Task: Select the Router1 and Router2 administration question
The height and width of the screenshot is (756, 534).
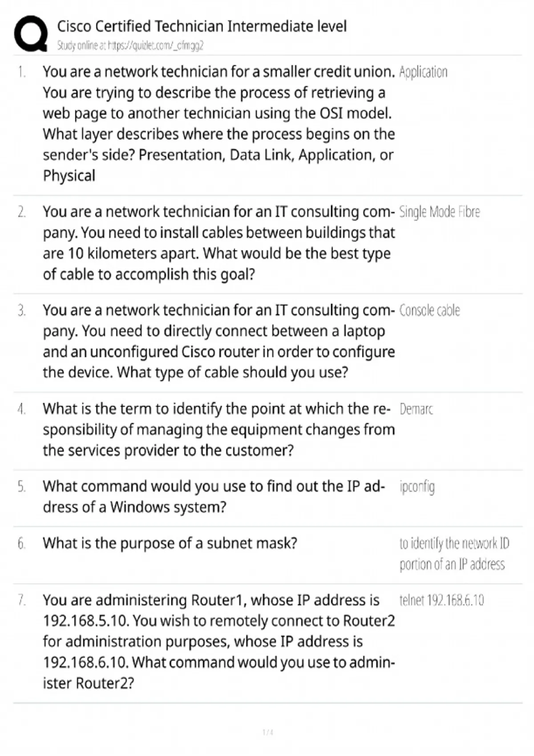Action: pyautogui.click(x=218, y=642)
